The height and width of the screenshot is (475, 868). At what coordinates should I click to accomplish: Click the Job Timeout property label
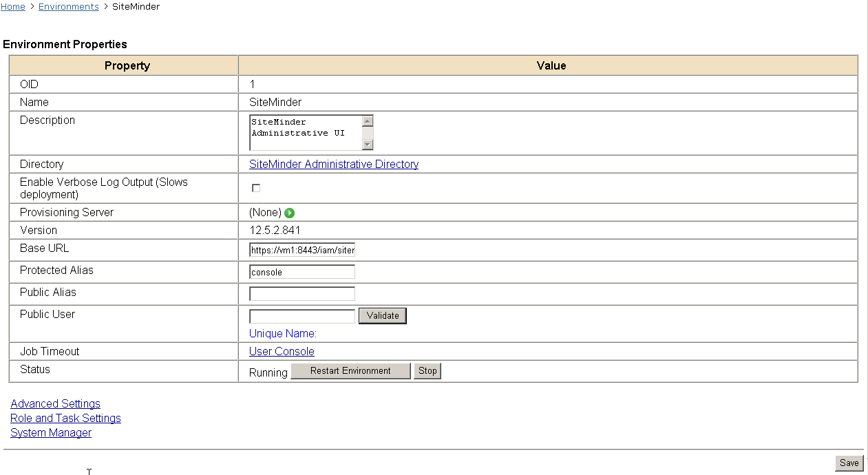click(x=50, y=351)
